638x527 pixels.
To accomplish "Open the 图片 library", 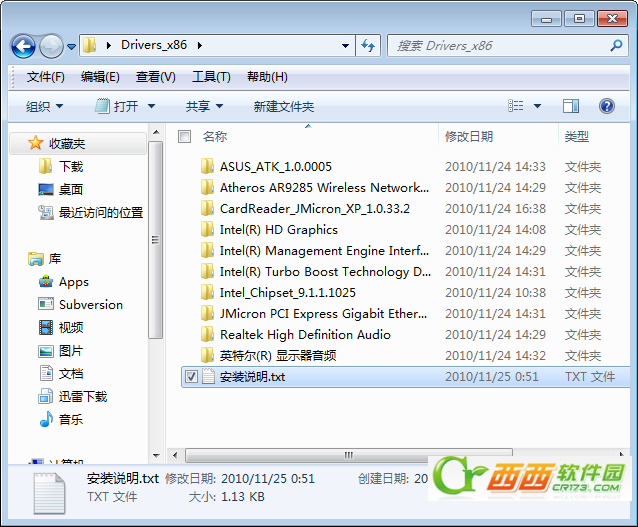I will click(71, 350).
